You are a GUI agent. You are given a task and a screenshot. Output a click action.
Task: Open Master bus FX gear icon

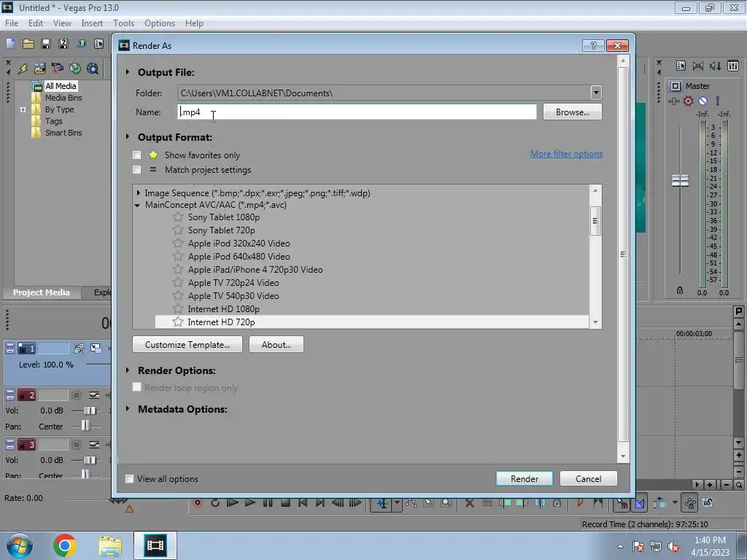point(688,101)
